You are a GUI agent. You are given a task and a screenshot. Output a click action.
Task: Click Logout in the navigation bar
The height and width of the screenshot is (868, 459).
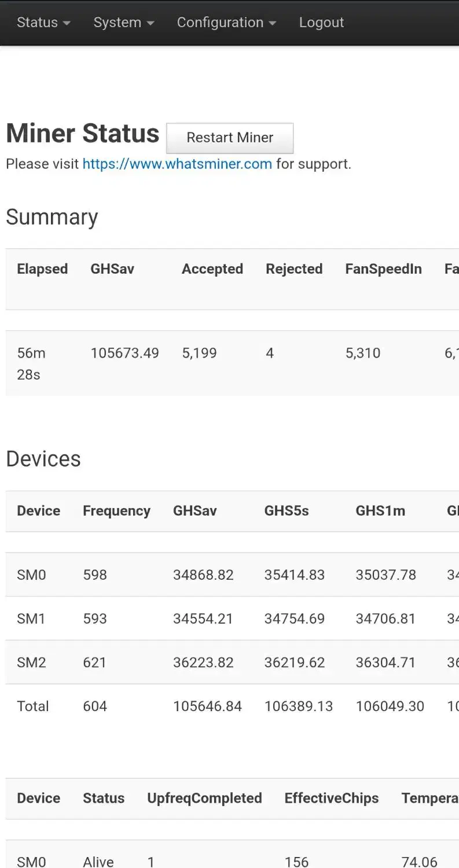coord(321,23)
